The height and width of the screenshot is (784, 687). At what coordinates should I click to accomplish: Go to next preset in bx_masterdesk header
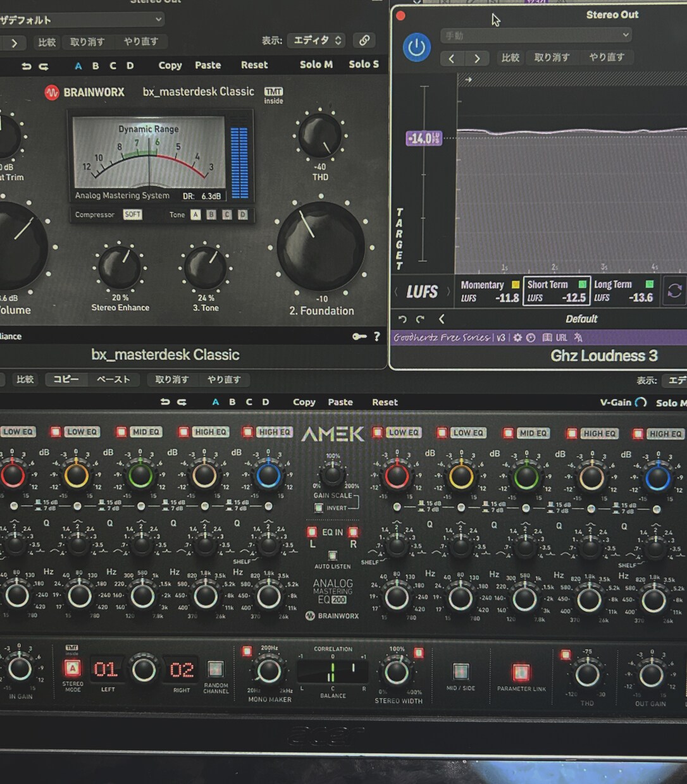[14, 43]
